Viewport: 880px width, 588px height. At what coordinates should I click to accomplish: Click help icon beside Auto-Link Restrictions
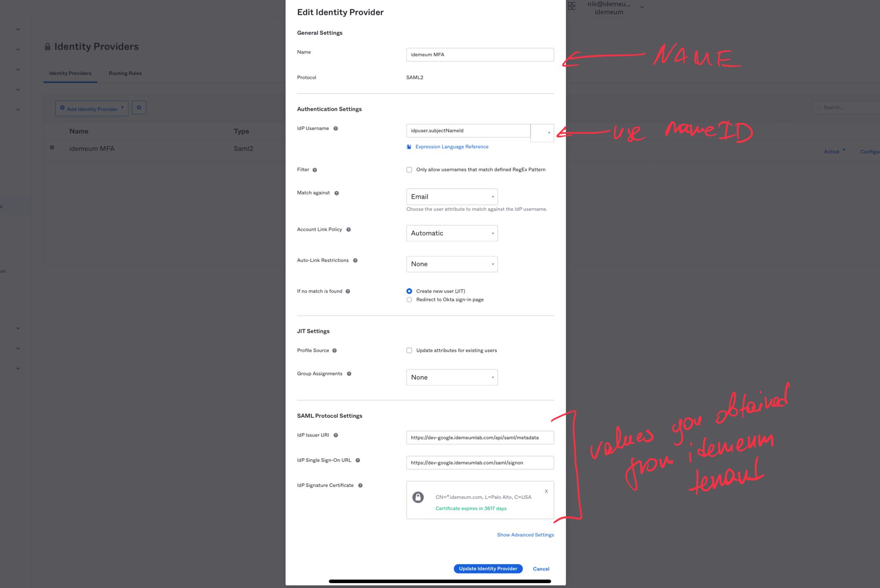[355, 260]
